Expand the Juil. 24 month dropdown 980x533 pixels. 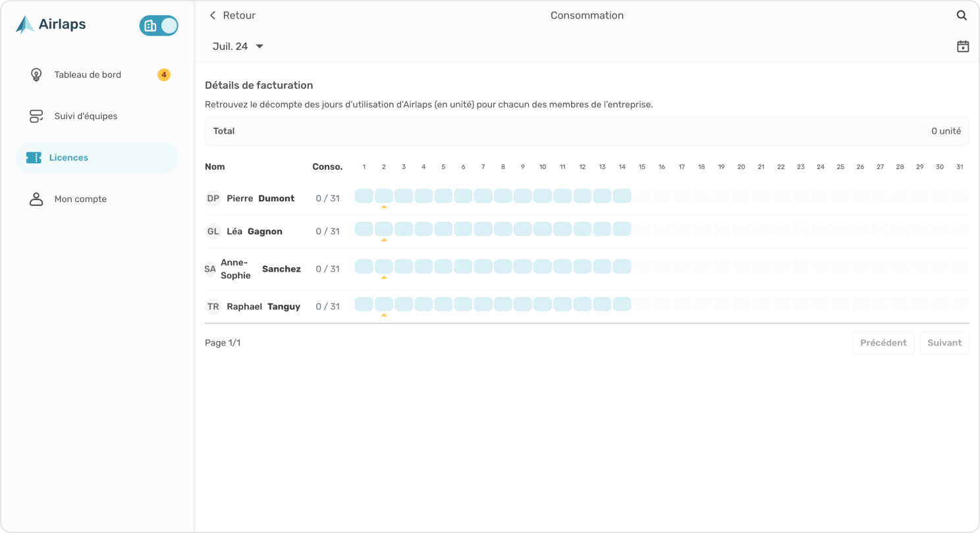[238, 46]
